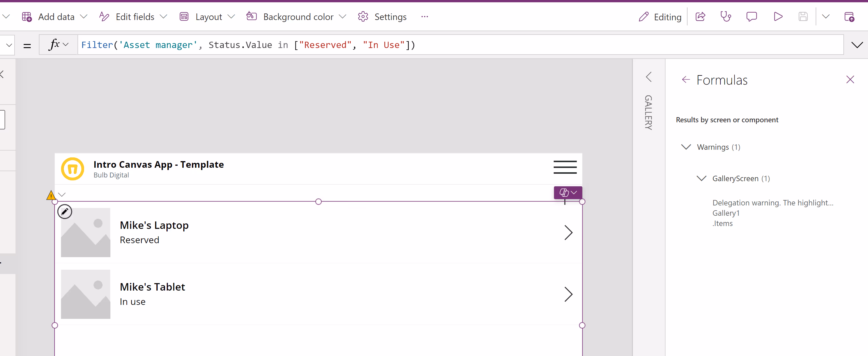Expand the formula bar with right chevron
868x356 pixels.
tap(857, 45)
